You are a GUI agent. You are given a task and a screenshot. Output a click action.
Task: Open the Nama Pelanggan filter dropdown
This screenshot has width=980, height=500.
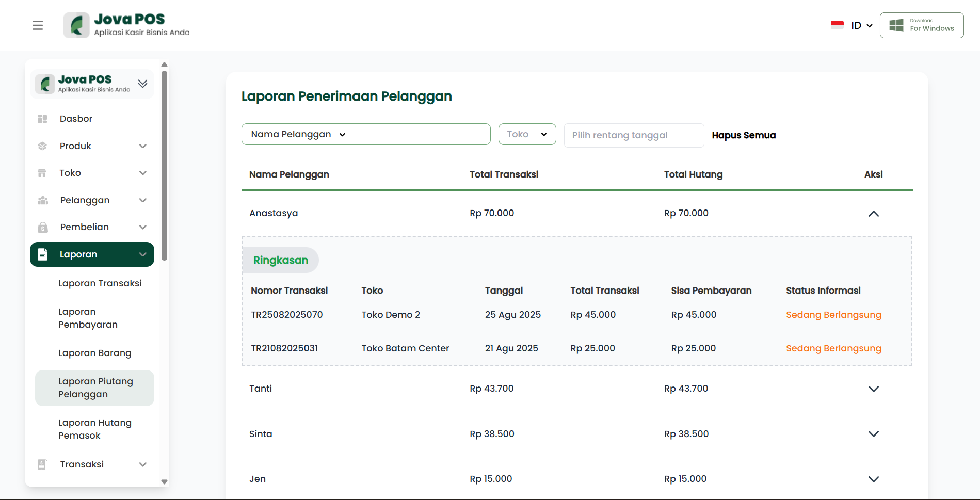298,134
